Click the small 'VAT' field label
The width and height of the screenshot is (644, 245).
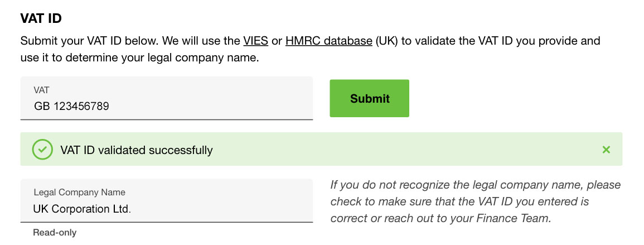pos(41,89)
